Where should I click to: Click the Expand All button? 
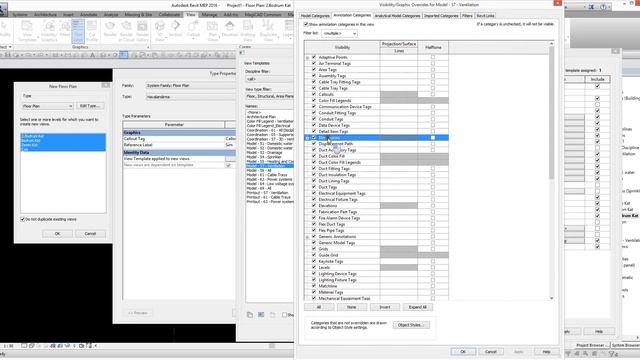pos(418,307)
